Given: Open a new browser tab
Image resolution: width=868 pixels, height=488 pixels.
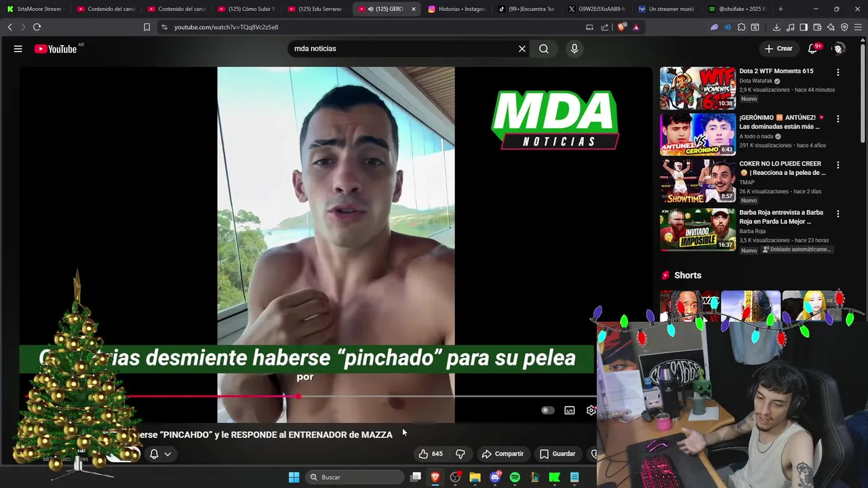Looking at the screenshot, I should click(x=781, y=9).
